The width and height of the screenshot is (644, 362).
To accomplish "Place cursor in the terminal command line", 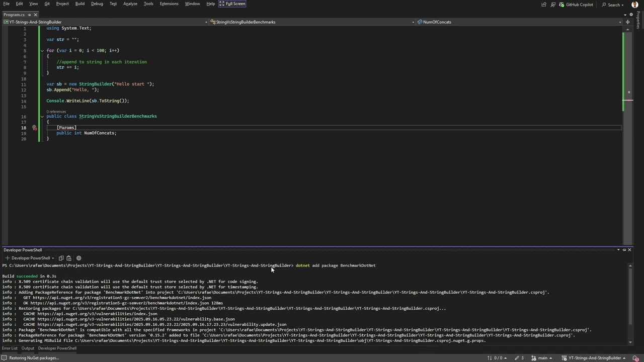I will pyautogui.click(x=336, y=265).
